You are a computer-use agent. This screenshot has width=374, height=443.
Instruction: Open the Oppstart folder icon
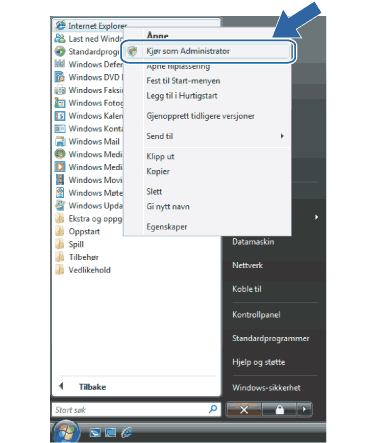click(x=60, y=231)
